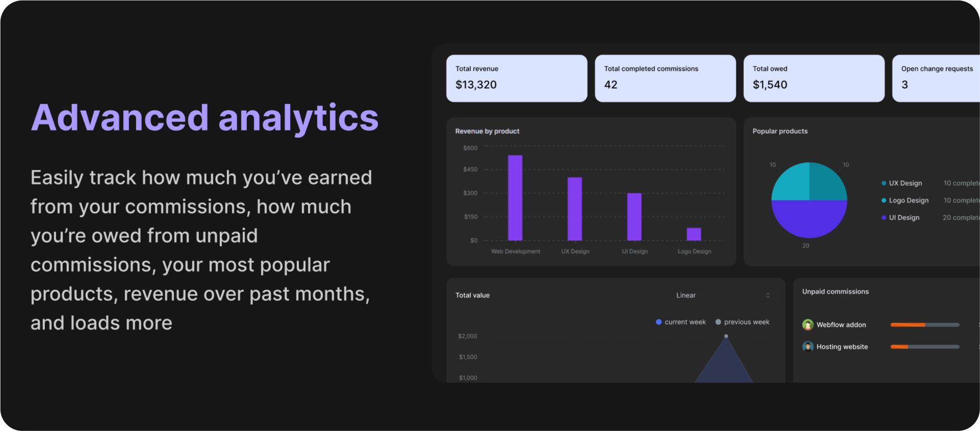Click the Webflow addon avatar icon

coord(808,325)
